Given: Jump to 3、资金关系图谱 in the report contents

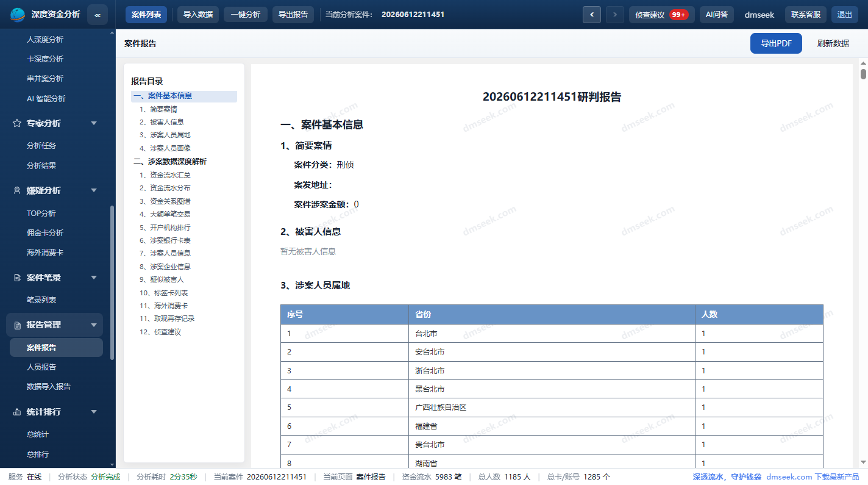Looking at the screenshot, I should point(165,201).
